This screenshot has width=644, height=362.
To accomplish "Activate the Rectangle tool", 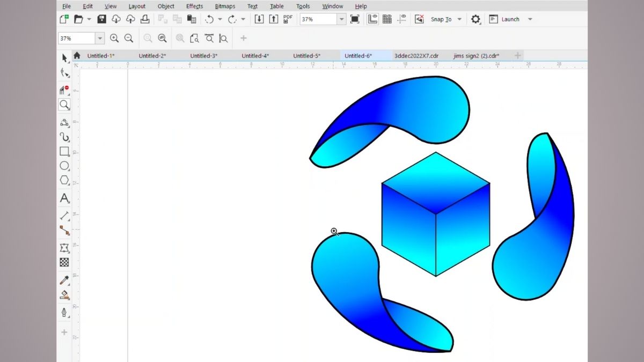I will [64, 152].
